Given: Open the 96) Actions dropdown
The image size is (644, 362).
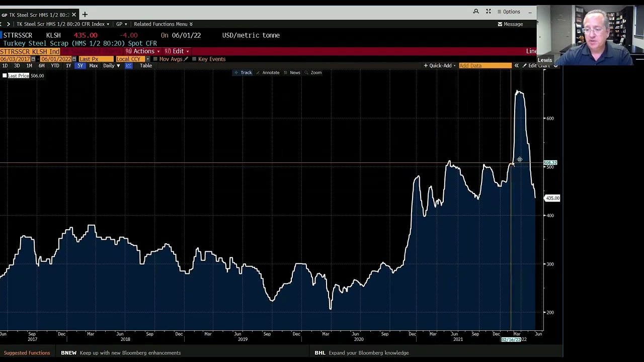Looking at the screenshot, I should point(143,51).
